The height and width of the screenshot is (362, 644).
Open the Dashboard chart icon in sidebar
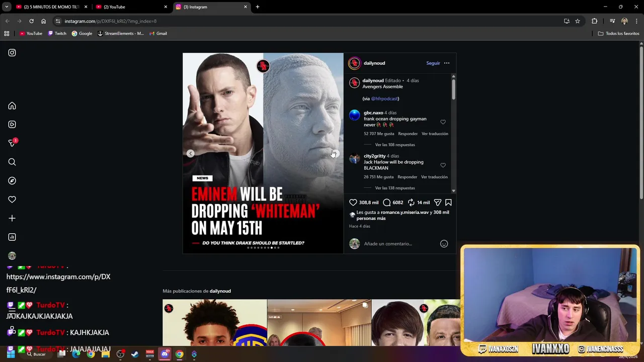pyautogui.click(x=12, y=237)
